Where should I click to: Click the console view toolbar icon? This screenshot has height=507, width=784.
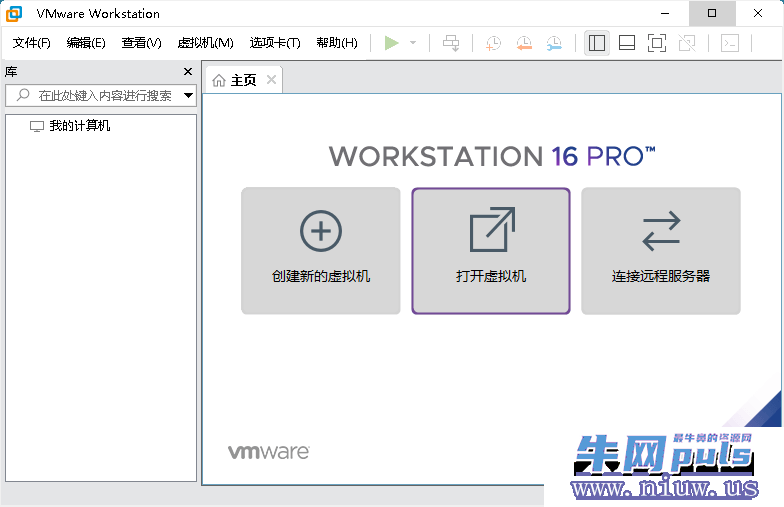pyautogui.click(x=730, y=43)
